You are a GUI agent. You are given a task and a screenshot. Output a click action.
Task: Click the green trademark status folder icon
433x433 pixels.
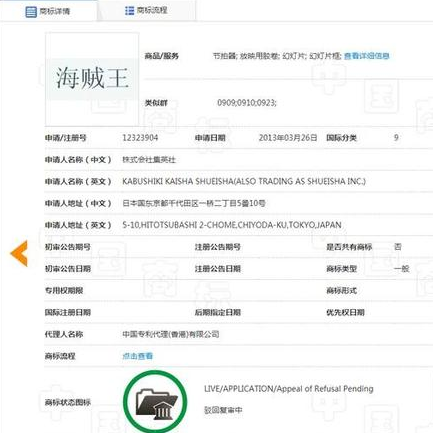point(155,402)
